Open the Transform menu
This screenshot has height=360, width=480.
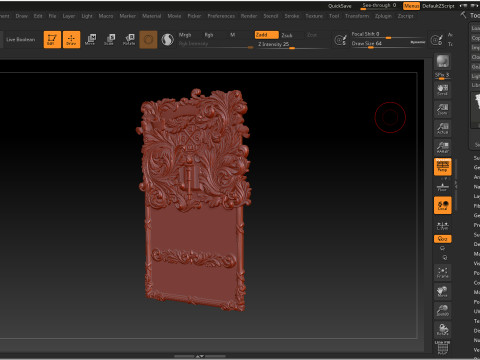(x=357, y=16)
